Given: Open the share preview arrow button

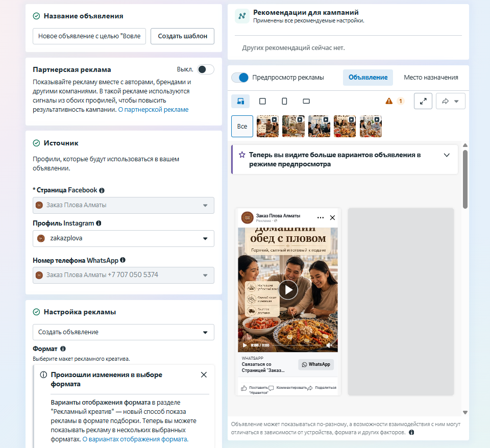Looking at the screenshot, I should (450, 101).
